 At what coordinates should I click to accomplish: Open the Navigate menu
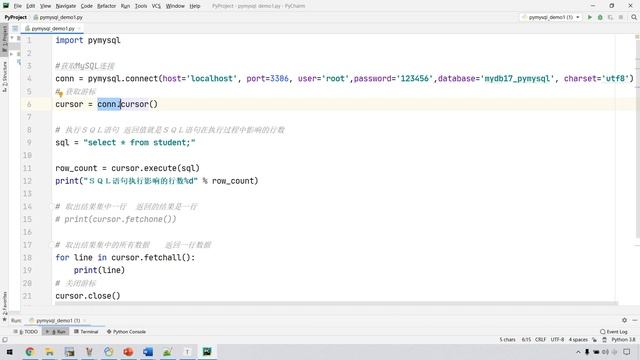coord(66,6)
